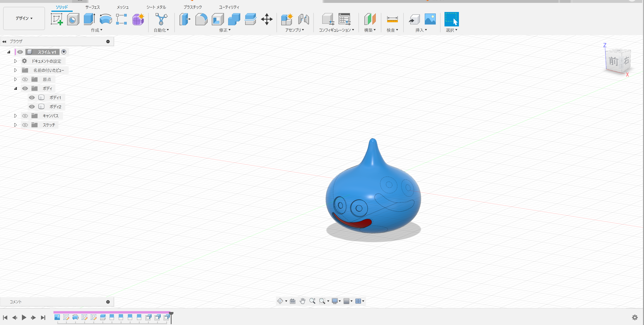Expand 名前の付いたビュー node
This screenshot has height=325, width=644.
pos(16,70)
